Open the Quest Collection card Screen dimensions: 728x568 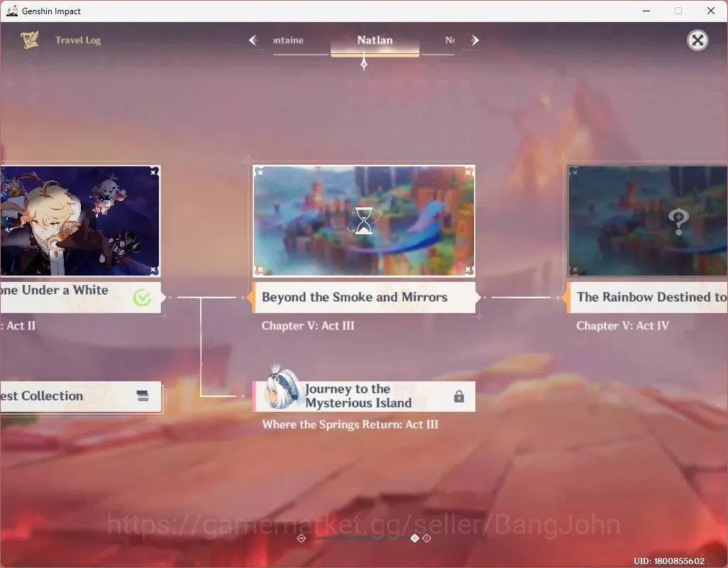(80, 396)
